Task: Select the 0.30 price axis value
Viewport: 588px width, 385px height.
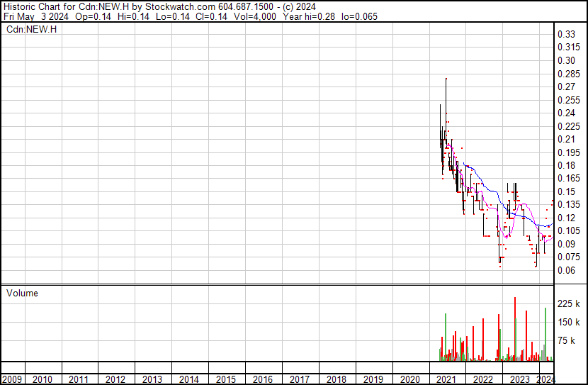Action: pyautogui.click(x=566, y=60)
